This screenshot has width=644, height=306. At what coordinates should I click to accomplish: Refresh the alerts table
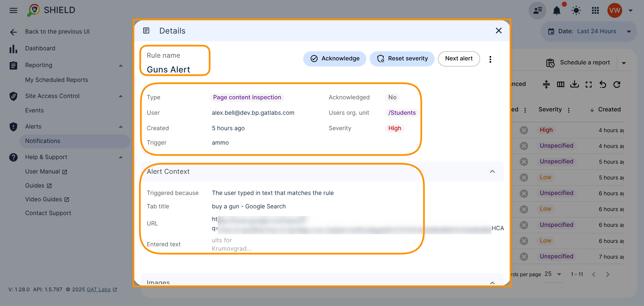click(x=617, y=84)
